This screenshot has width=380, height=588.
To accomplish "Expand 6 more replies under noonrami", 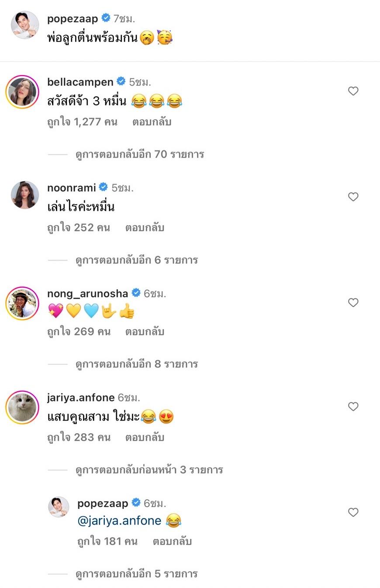I will point(136,260).
